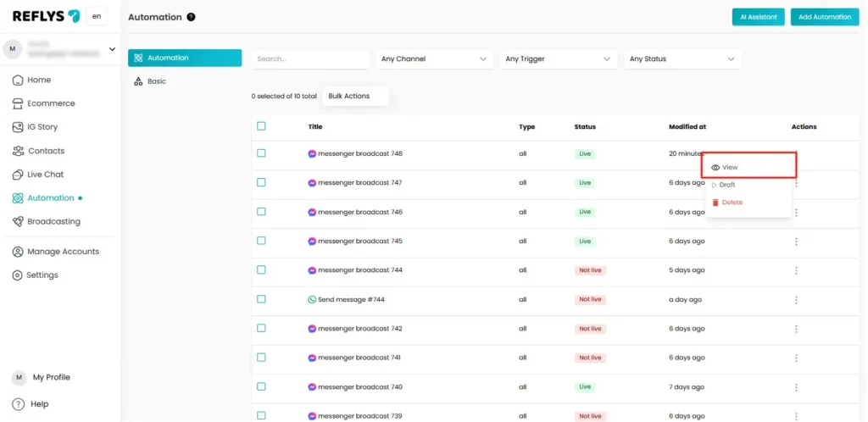Image resolution: width=868 pixels, height=422 pixels.
Task: Open actions menu for messenger broadcast 746
Action: click(796, 213)
